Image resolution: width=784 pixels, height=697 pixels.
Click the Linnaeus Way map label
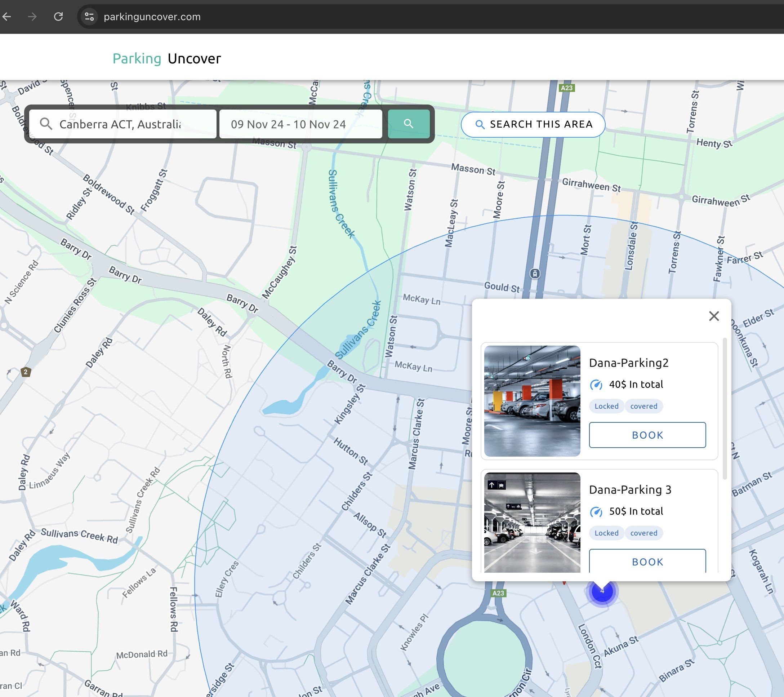pos(50,471)
